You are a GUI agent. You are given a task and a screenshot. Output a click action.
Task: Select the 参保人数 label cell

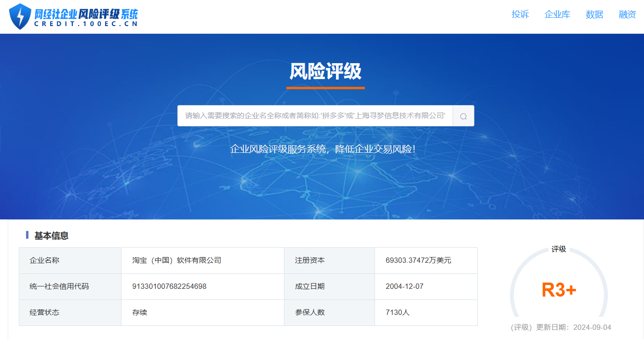coord(329,312)
